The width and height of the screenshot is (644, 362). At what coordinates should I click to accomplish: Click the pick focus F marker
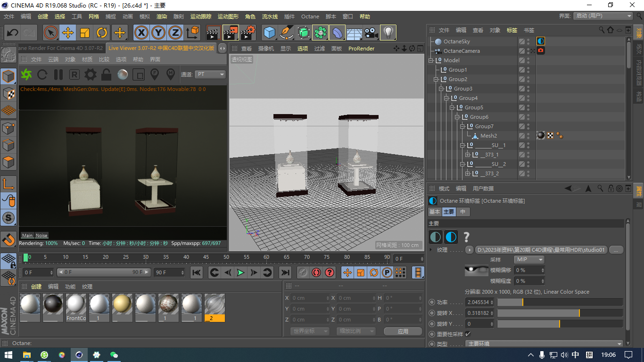(154, 74)
